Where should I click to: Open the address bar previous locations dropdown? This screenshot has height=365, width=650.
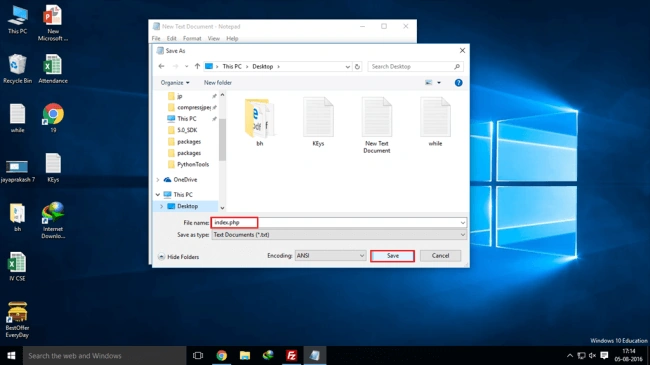click(347, 66)
